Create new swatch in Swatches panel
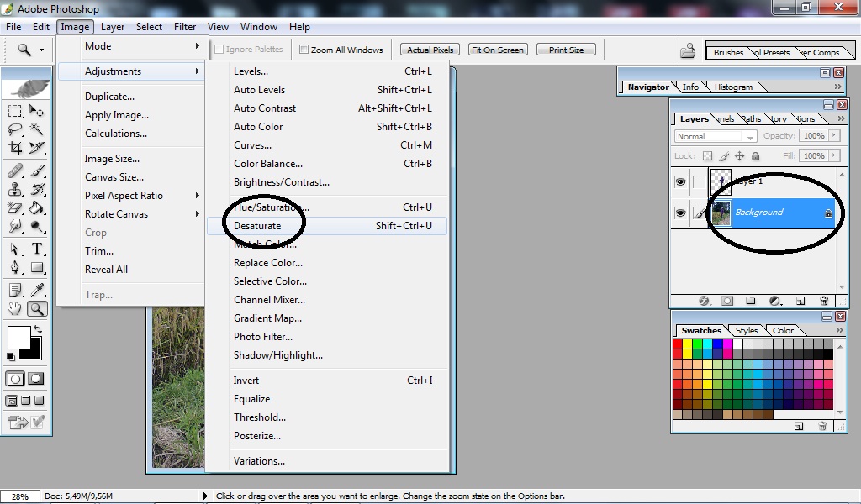 coord(799,426)
